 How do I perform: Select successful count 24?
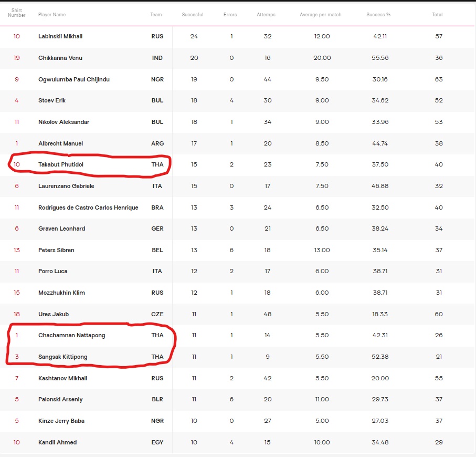click(x=194, y=36)
